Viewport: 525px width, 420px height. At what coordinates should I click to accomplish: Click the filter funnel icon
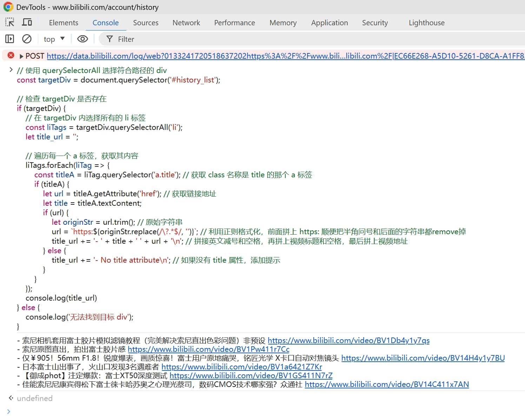pyautogui.click(x=109, y=39)
